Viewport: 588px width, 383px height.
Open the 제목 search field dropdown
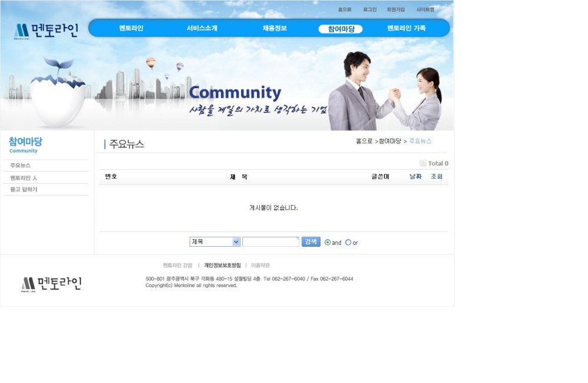click(215, 242)
